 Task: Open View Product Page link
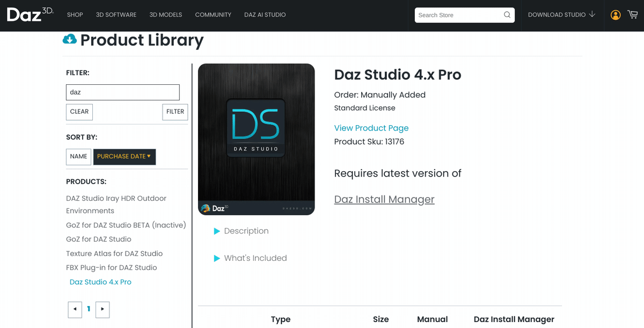(x=371, y=128)
